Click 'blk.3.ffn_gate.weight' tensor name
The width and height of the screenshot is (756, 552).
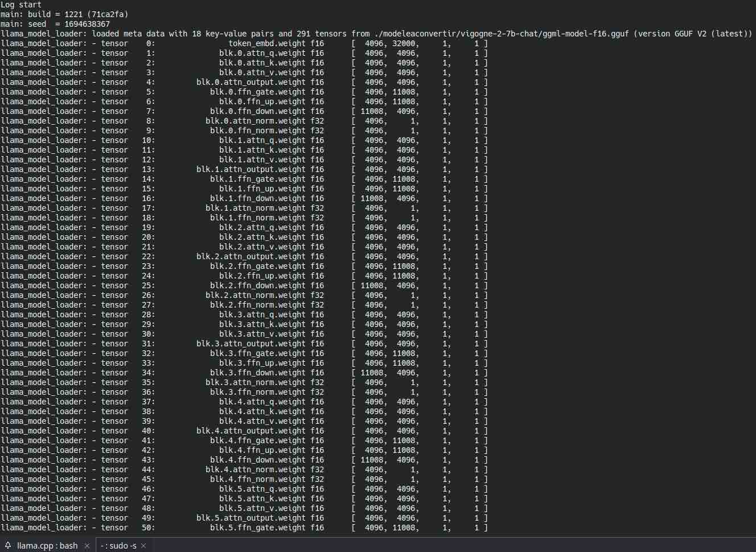(258, 353)
